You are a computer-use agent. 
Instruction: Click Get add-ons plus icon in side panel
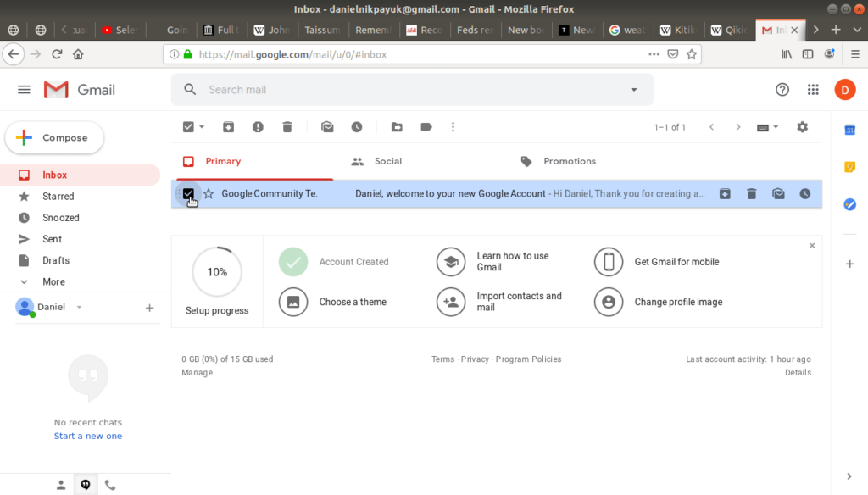849,264
